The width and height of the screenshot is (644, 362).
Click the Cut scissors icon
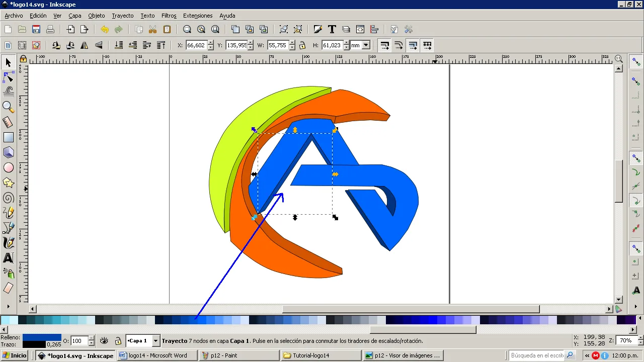point(153,30)
